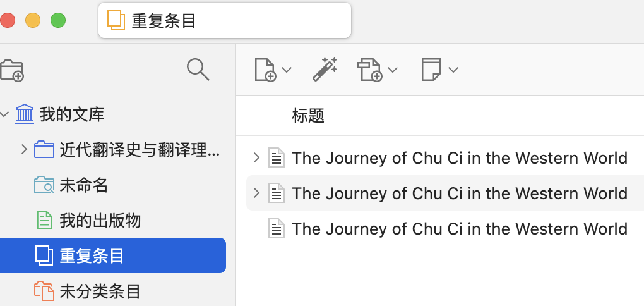644x306 pixels.
Task: Click the new item document icon
Action: 265,70
